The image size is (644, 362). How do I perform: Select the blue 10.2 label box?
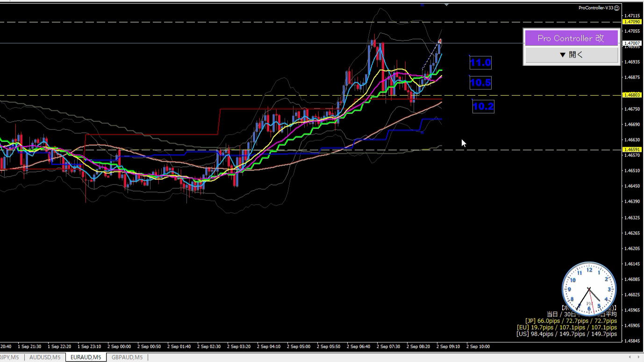(483, 106)
